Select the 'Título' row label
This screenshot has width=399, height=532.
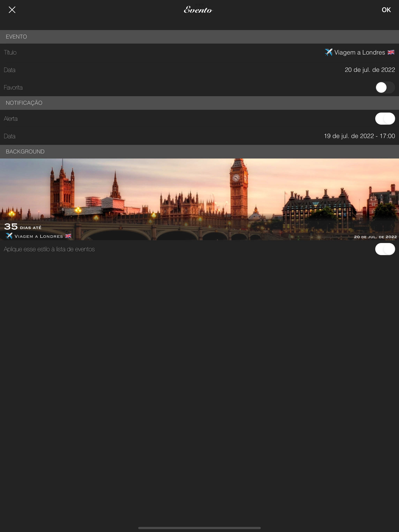pyautogui.click(x=10, y=52)
